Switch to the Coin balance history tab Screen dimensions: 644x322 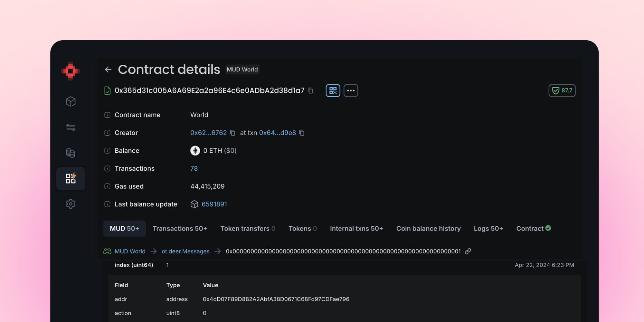(428, 229)
